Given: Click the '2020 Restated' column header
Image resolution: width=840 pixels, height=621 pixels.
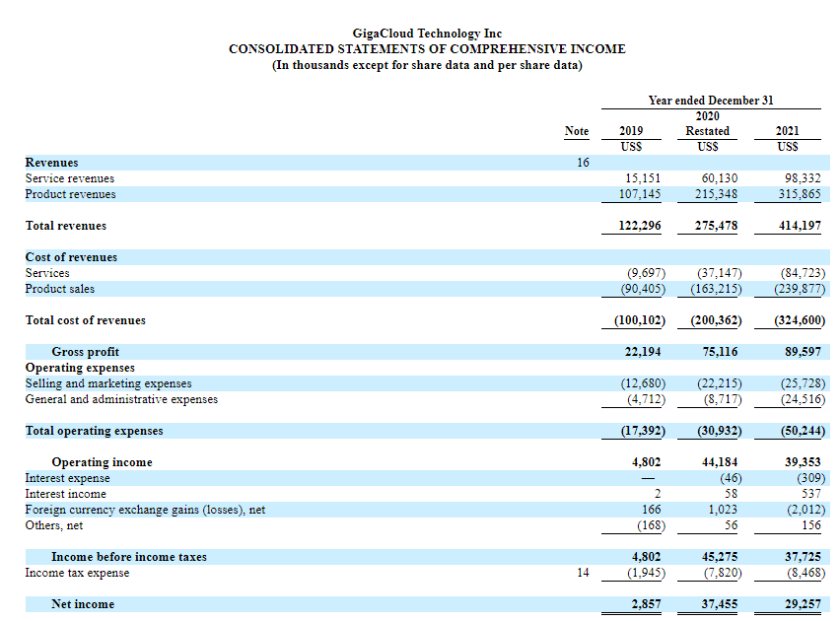Looking at the screenshot, I should (x=707, y=123).
